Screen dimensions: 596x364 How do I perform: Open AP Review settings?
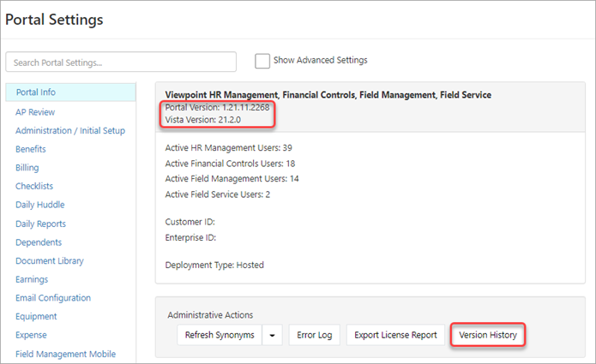coord(35,112)
